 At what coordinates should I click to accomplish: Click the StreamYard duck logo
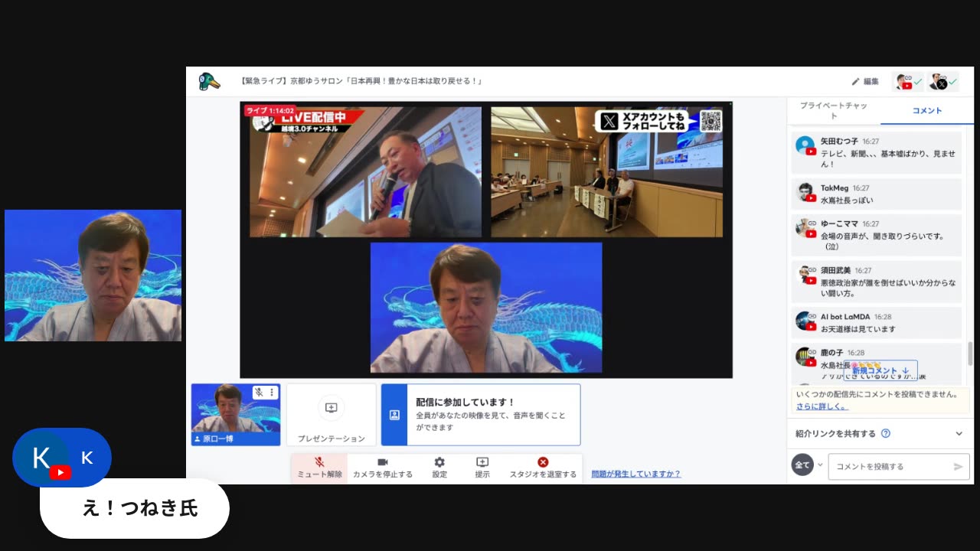tap(209, 81)
